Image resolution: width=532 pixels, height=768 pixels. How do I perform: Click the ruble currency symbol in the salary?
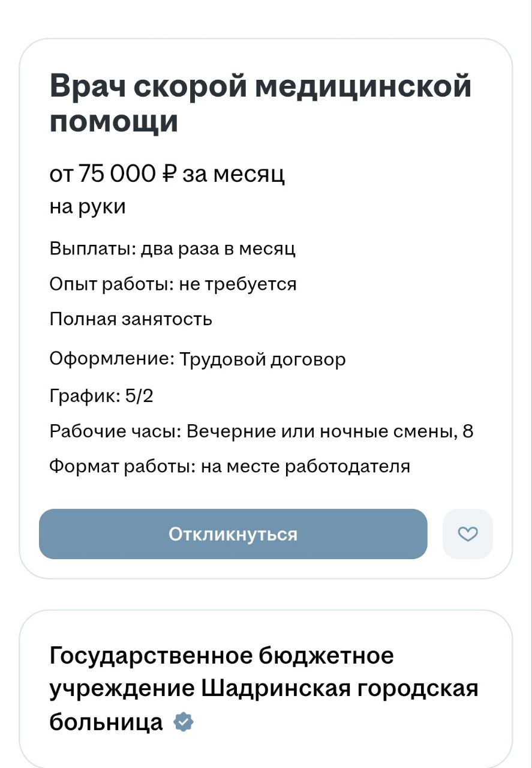(x=169, y=174)
